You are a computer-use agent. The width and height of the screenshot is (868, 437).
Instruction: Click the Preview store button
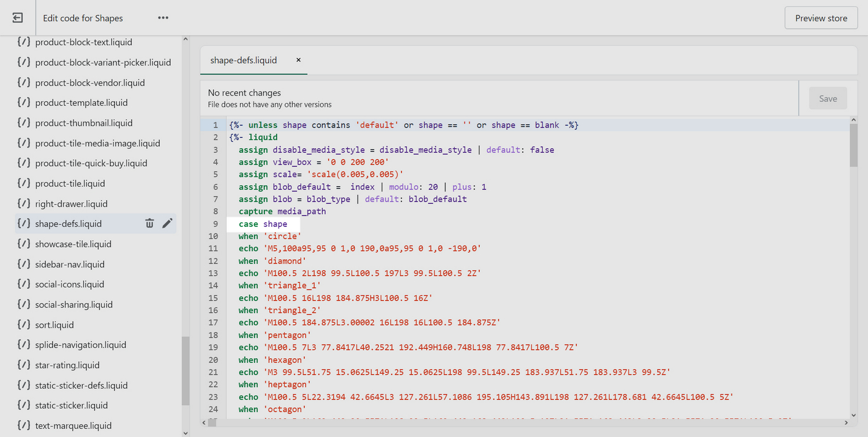coord(821,18)
